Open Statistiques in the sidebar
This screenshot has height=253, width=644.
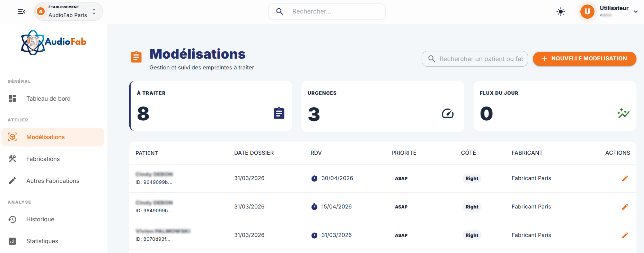pos(53,241)
